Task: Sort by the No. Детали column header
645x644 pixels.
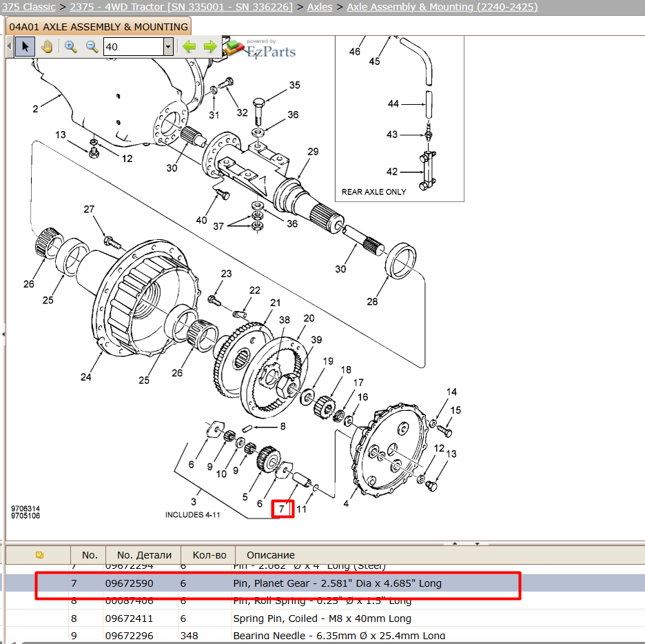Action: (143, 555)
